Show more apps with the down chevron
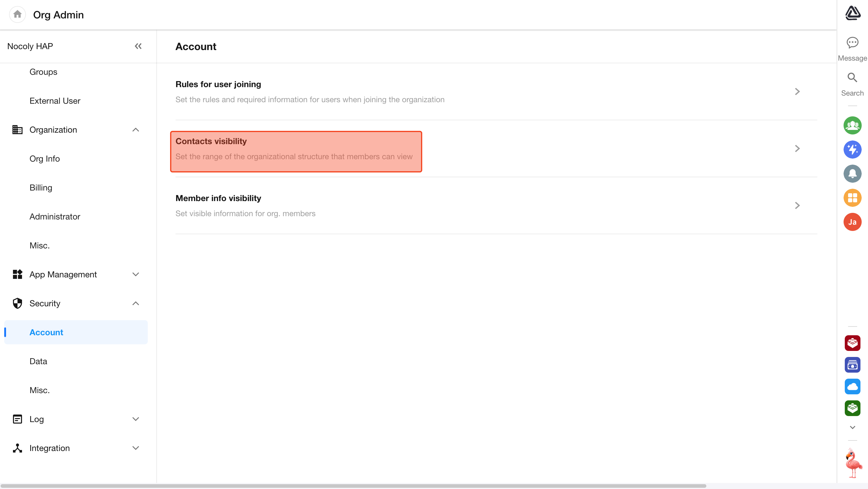This screenshot has width=868, height=489. (852, 427)
